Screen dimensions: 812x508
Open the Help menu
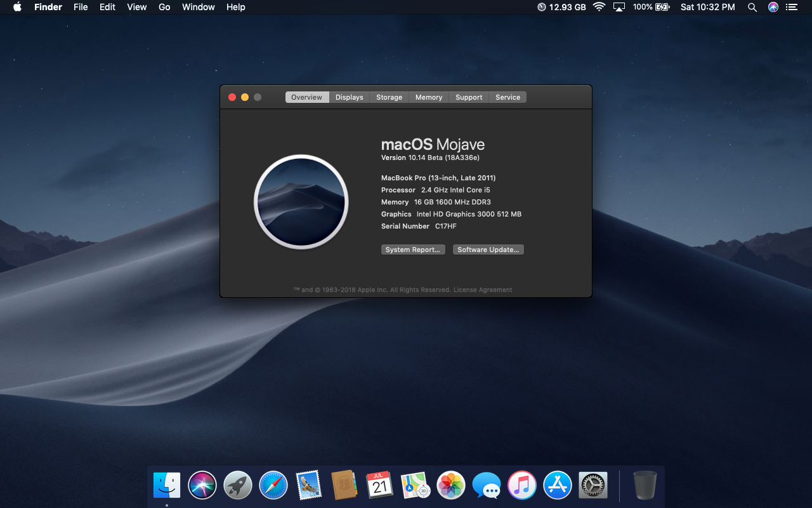pos(236,7)
